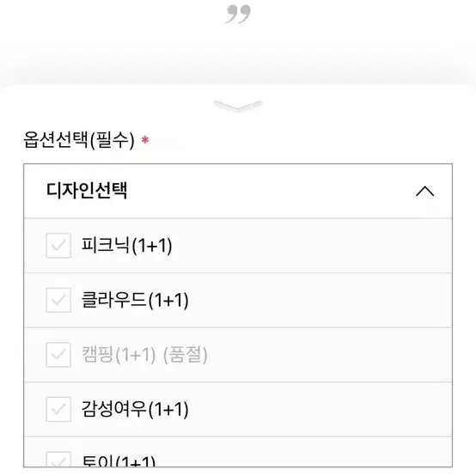Choose the 토이(1+1) option at bottom
Viewport: 476px width, 476px height.
click(x=119, y=461)
